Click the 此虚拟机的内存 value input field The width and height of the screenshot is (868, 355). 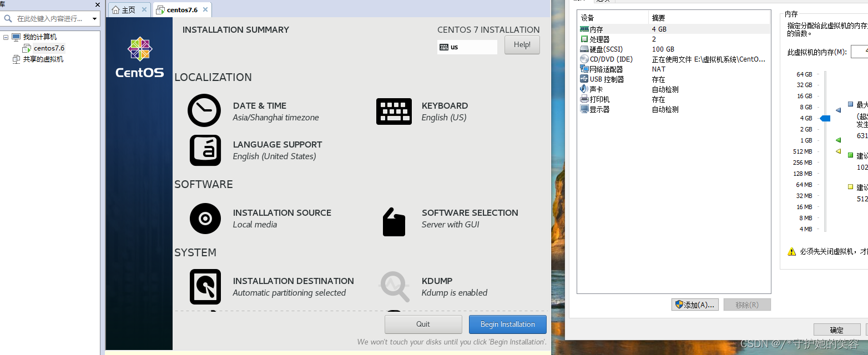coord(859,52)
